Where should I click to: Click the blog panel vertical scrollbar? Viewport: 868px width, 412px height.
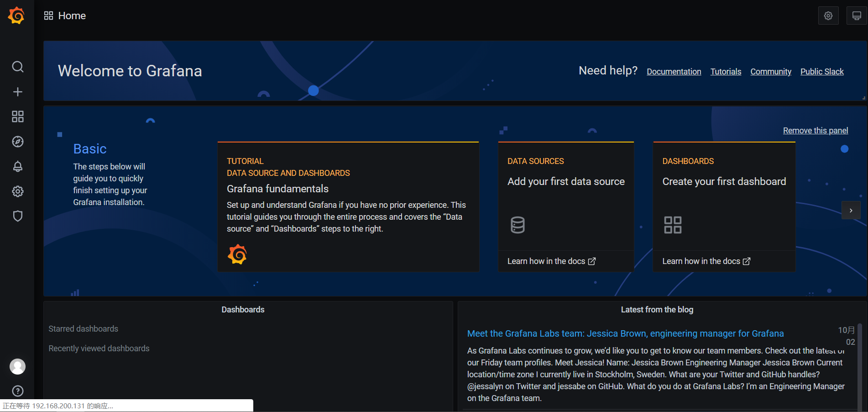click(x=859, y=365)
